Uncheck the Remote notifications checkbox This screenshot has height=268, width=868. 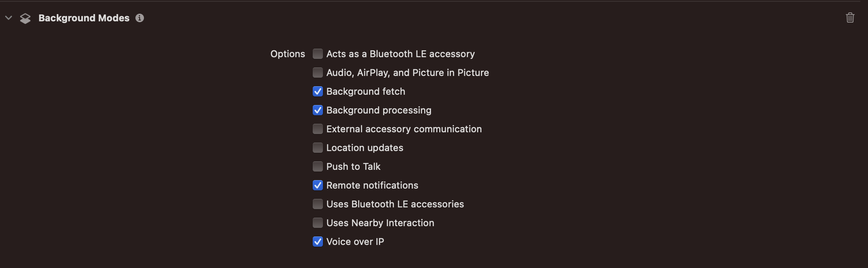[x=318, y=185]
